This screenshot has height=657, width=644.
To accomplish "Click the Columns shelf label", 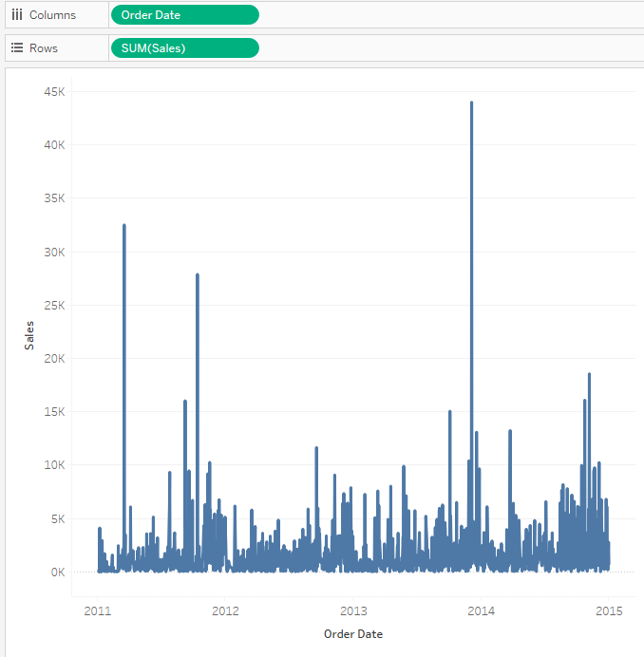I will pyautogui.click(x=52, y=15).
